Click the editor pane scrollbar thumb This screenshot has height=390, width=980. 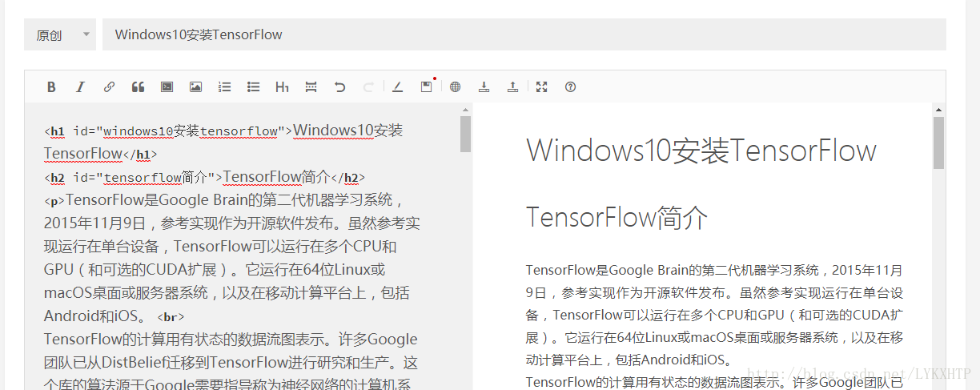tap(465, 134)
